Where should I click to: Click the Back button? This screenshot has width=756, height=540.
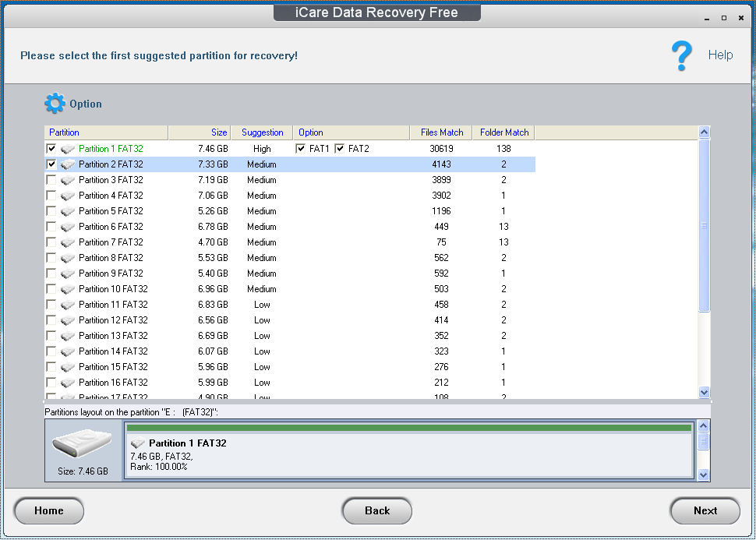pos(377,511)
